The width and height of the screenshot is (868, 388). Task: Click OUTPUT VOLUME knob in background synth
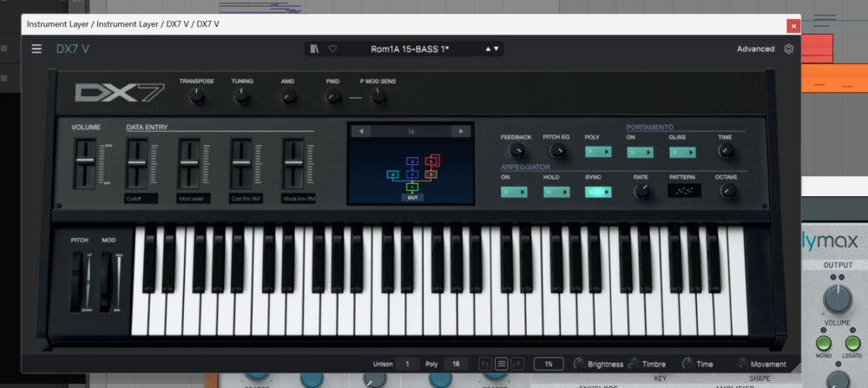coord(838,299)
